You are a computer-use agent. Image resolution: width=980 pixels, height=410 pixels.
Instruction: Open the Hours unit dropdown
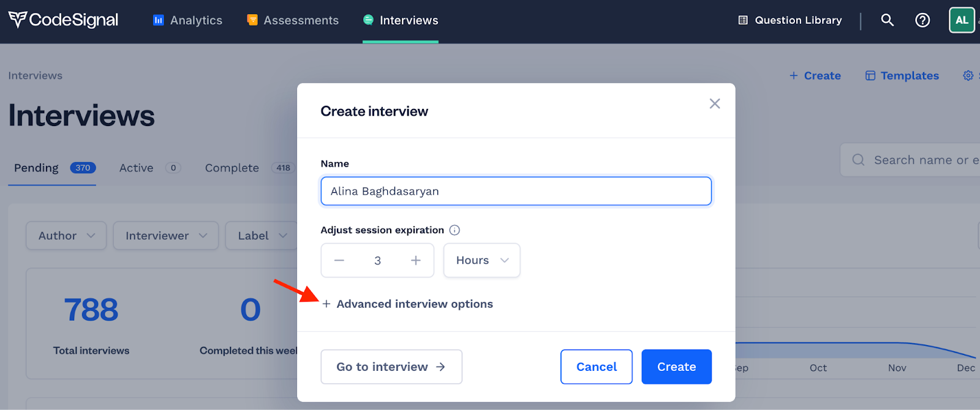click(x=482, y=260)
